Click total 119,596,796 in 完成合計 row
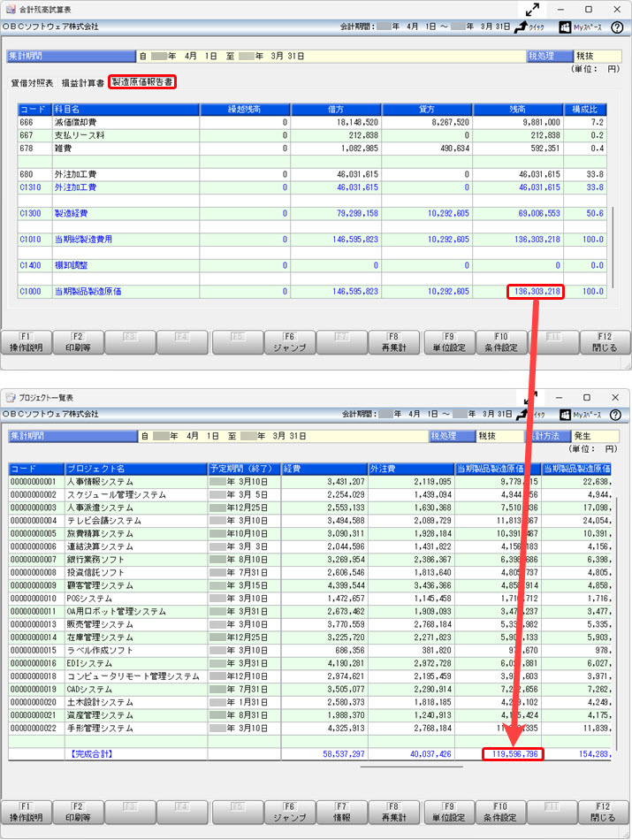The height and width of the screenshot is (840, 632). tap(514, 753)
